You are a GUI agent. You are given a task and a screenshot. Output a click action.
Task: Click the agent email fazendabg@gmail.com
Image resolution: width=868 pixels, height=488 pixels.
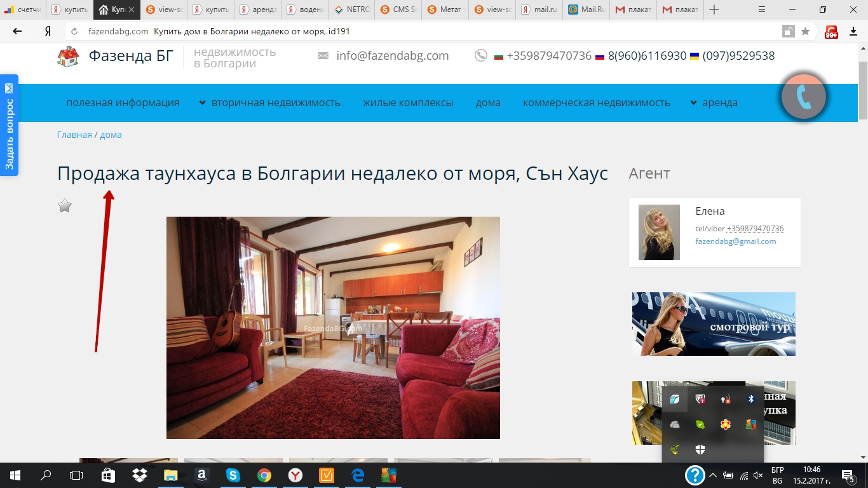[735, 241]
